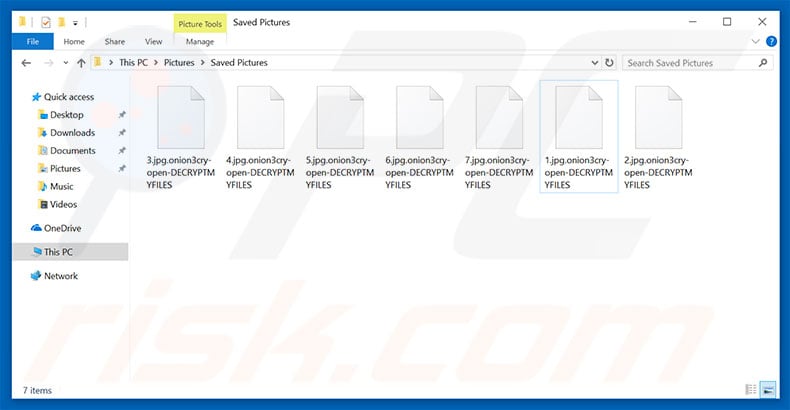Minimize the Saved Pictures window
This screenshot has width=790, height=410.
pyautogui.click(x=693, y=22)
